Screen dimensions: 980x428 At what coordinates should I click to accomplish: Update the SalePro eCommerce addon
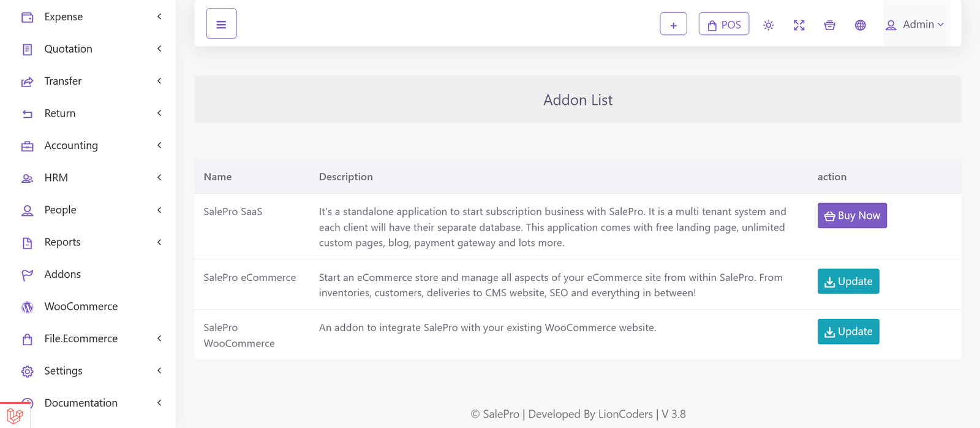tap(848, 281)
